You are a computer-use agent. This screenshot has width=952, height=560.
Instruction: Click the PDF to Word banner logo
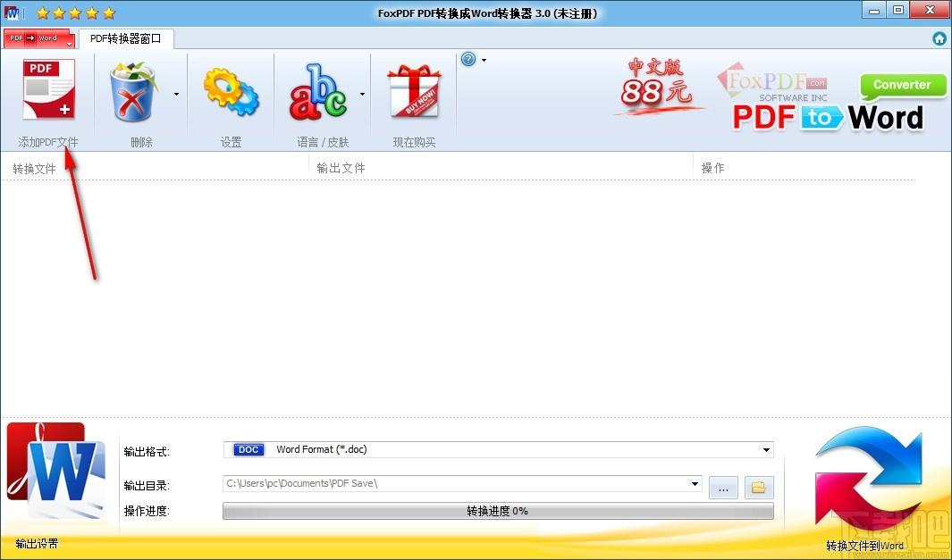(828, 117)
